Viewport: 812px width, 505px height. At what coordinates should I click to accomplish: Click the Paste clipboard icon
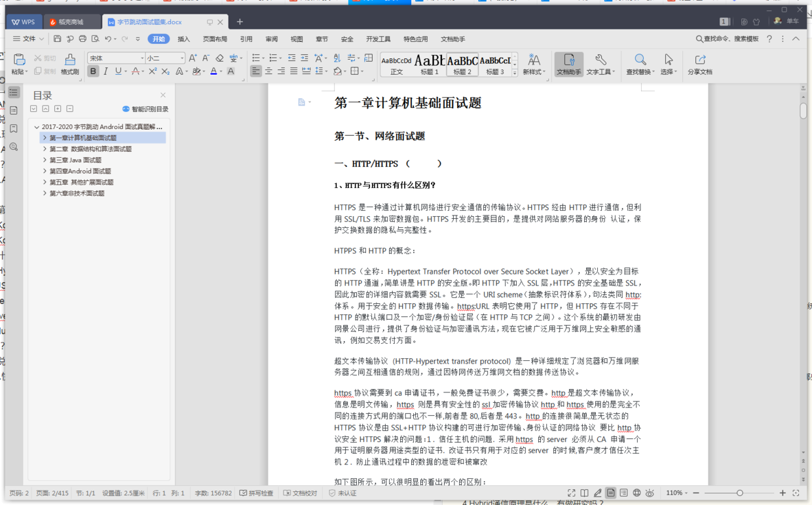tap(20, 60)
